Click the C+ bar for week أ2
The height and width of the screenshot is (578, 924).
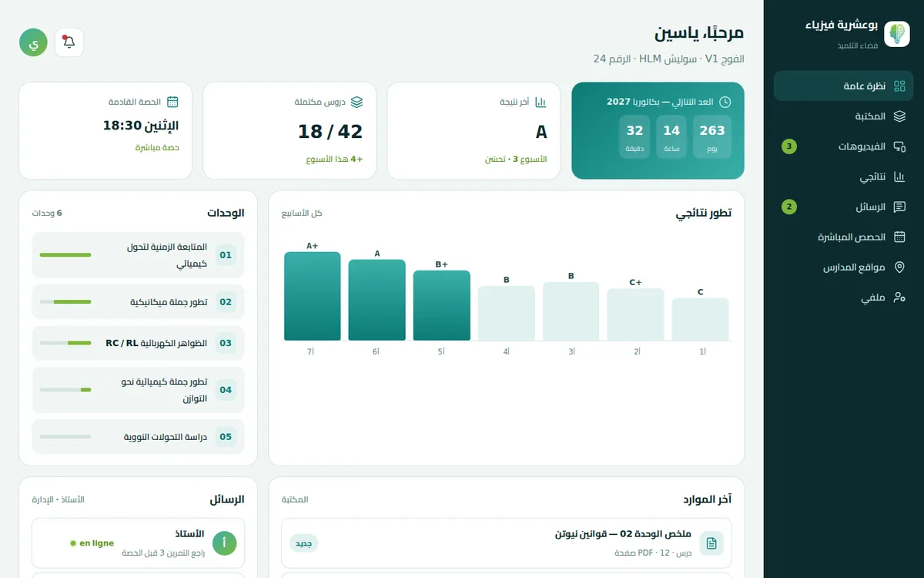tap(635, 314)
